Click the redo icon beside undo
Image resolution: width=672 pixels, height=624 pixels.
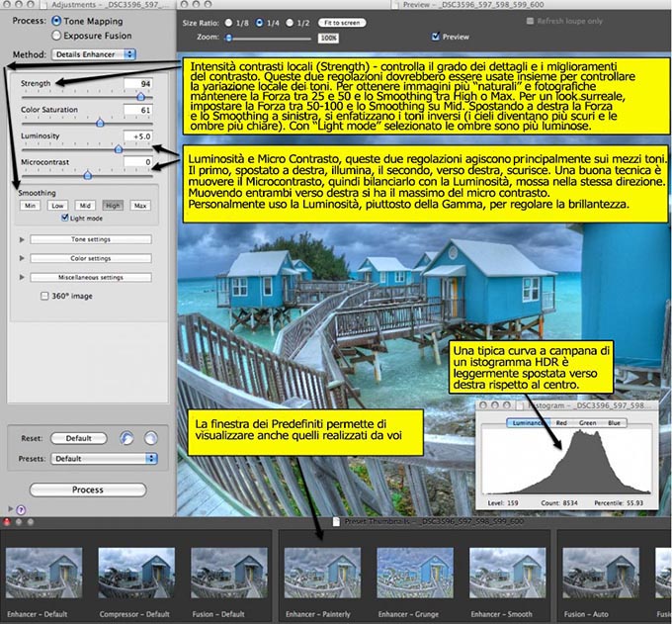tap(150, 438)
